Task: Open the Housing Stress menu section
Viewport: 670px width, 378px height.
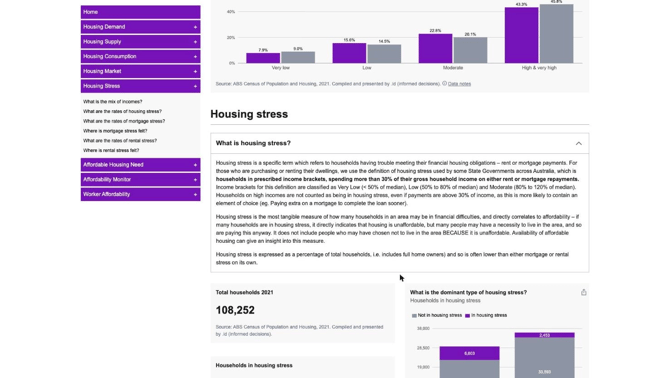Action: click(x=140, y=86)
